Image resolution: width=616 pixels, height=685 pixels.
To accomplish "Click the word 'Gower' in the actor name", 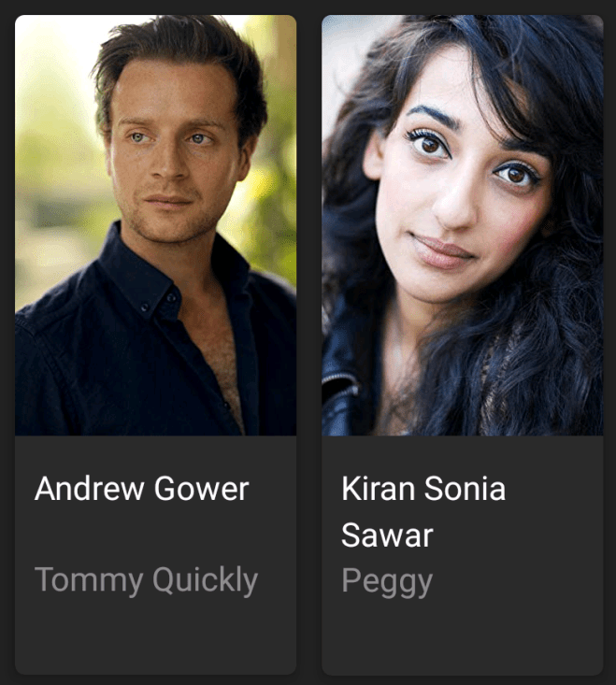I will click(201, 489).
